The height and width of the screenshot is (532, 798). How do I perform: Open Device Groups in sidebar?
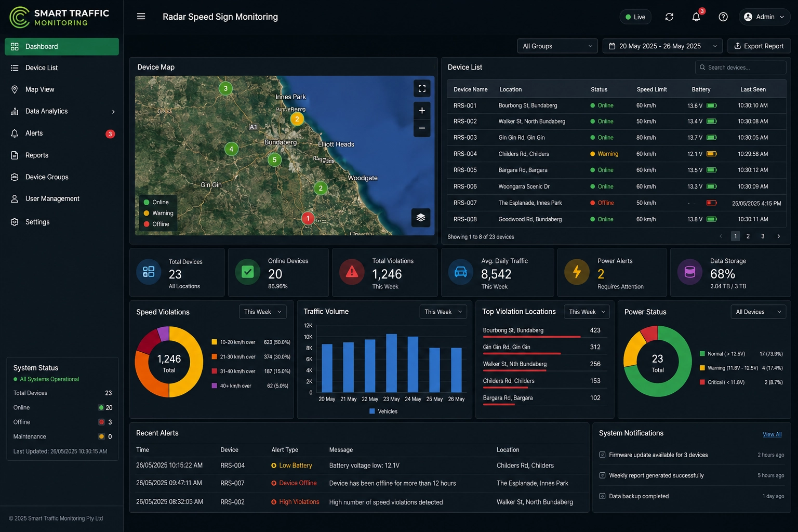pyautogui.click(x=62, y=177)
